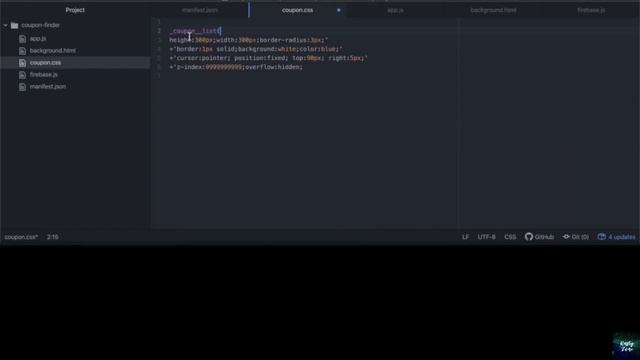Open the 4 updates notification
This screenshot has width=640, height=360.
[617, 237]
